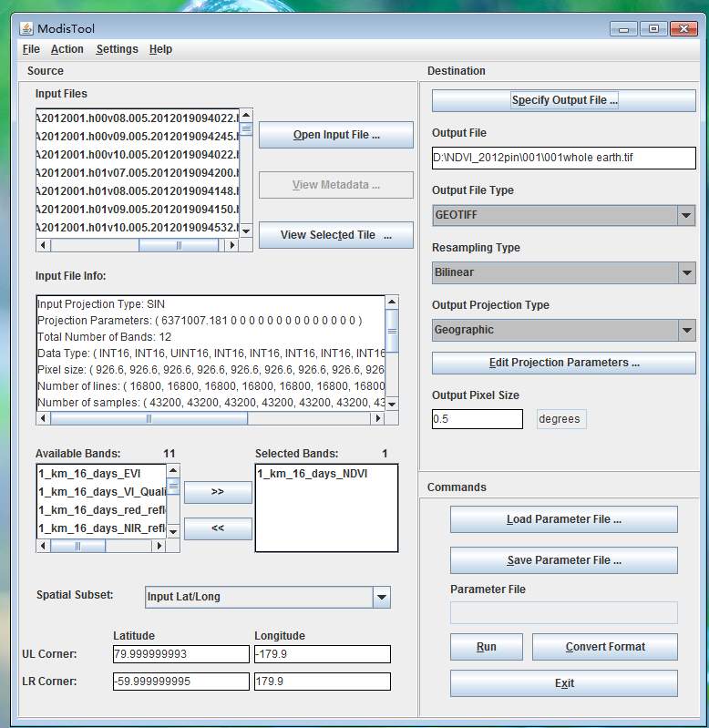The height and width of the screenshot is (728, 709).
Task: Select 1_km_16_days_VI_Quality available band
Action: (102, 492)
